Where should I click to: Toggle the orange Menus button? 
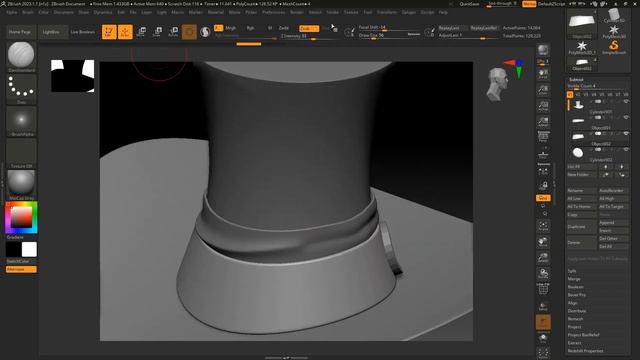click(529, 4)
